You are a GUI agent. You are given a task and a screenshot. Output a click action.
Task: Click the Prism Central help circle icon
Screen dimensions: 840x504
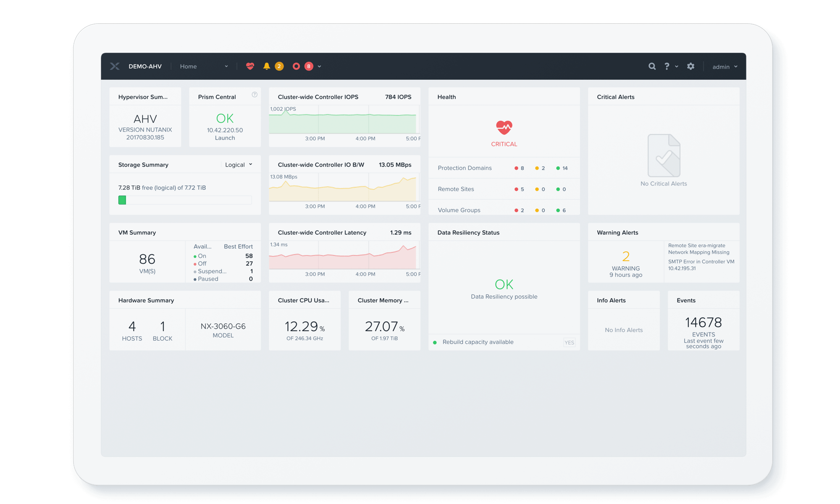point(255,94)
